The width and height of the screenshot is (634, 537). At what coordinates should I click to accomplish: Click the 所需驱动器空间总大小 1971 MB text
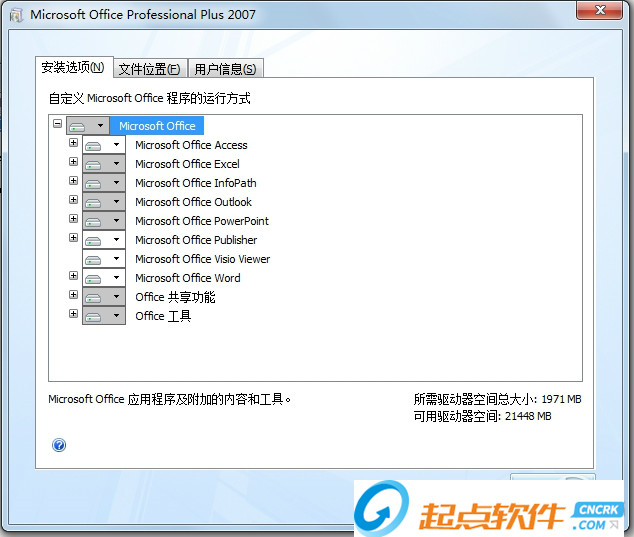(497, 399)
